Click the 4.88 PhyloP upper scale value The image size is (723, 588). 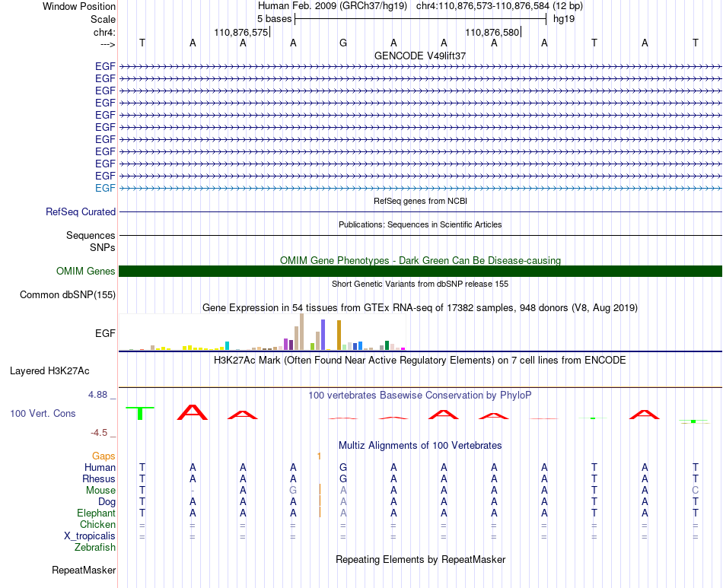click(97, 395)
